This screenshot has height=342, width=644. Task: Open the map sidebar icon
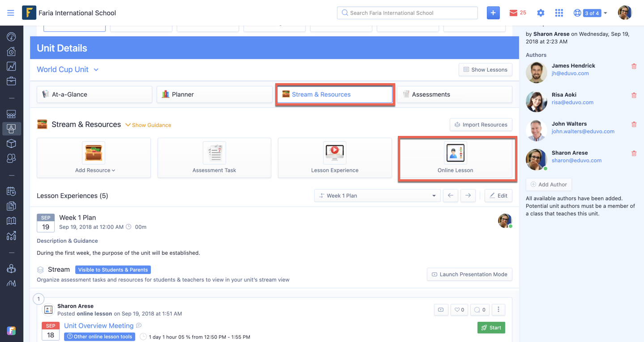pyautogui.click(x=11, y=221)
